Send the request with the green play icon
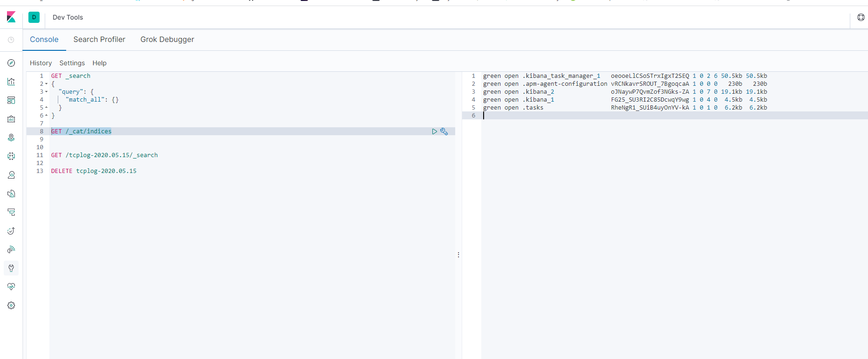The width and height of the screenshot is (868, 359). pyautogui.click(x=434, y=131)
